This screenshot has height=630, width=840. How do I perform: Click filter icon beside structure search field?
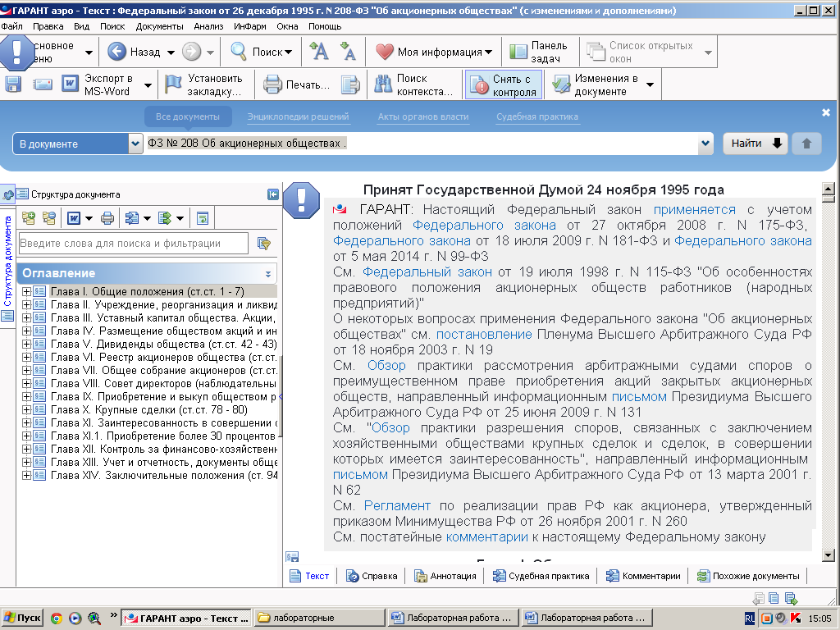263,244
